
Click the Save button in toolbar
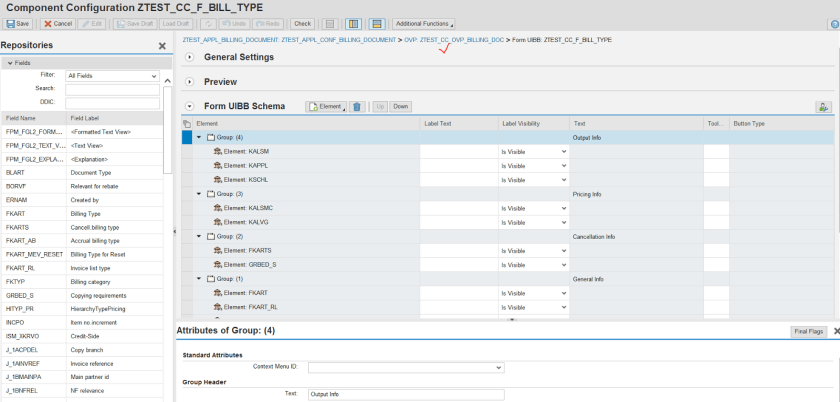(x=17, y=23)
